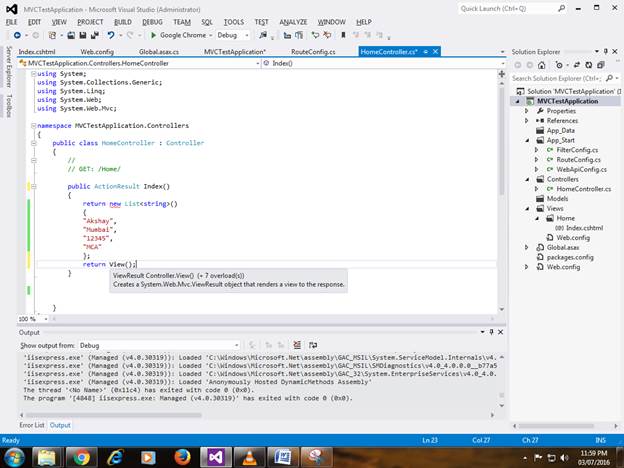Collapse the App_Start folder

[x=527, y=140]
